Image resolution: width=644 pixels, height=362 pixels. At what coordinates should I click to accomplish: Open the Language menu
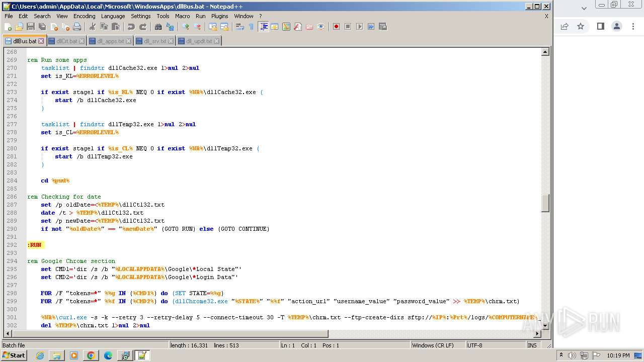point(113,16)
